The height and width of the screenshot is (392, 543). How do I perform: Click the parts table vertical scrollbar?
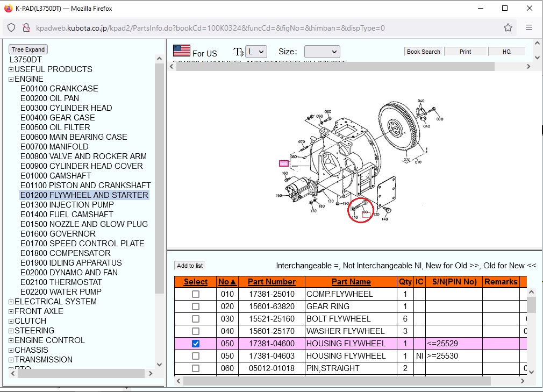tap(531, 305)
